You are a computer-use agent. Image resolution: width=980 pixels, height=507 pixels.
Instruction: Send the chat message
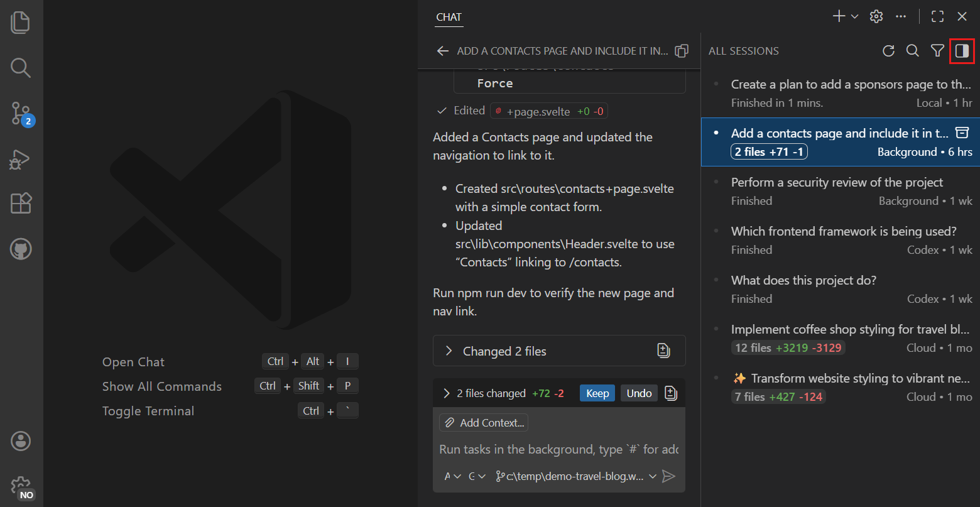click(669, 476)
